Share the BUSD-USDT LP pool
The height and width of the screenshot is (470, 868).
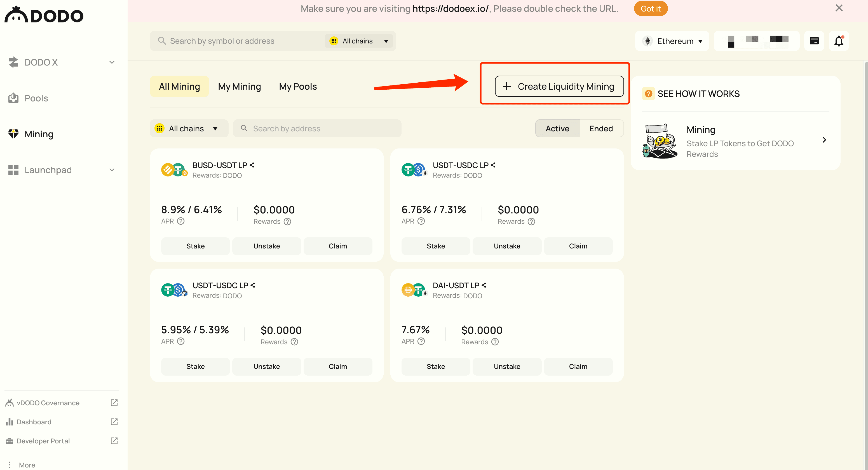coord(252,165)
